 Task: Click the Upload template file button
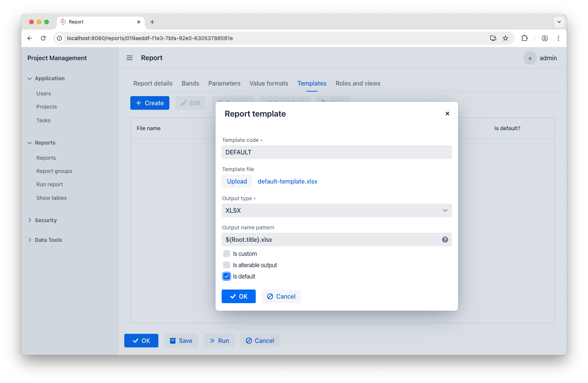pos(237,181)
